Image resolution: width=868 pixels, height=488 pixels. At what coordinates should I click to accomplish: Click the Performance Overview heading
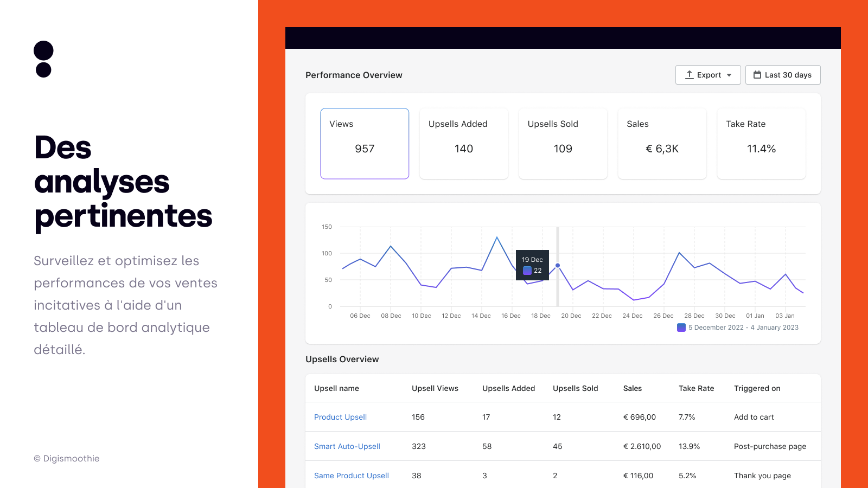click(354, 75)
